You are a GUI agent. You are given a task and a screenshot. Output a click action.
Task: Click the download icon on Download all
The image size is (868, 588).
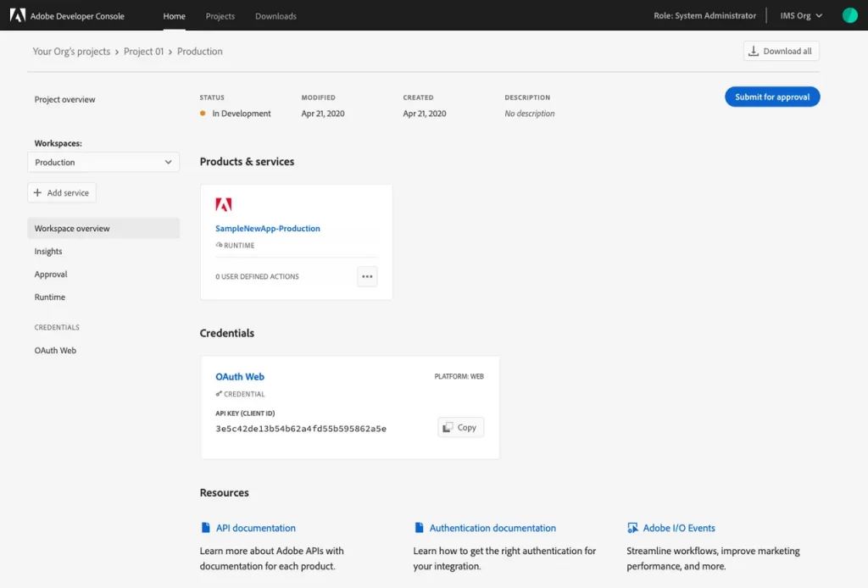(x=753, y=51)
